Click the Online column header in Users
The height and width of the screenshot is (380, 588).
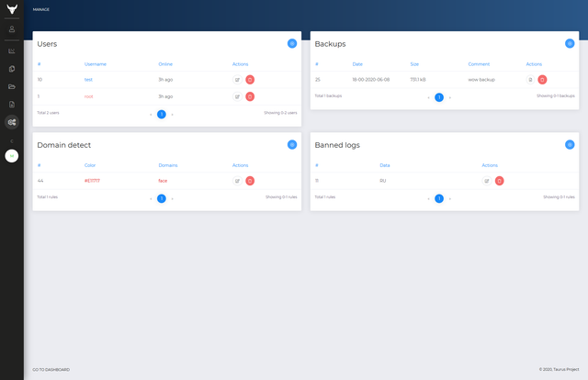[x=165, y=64]
